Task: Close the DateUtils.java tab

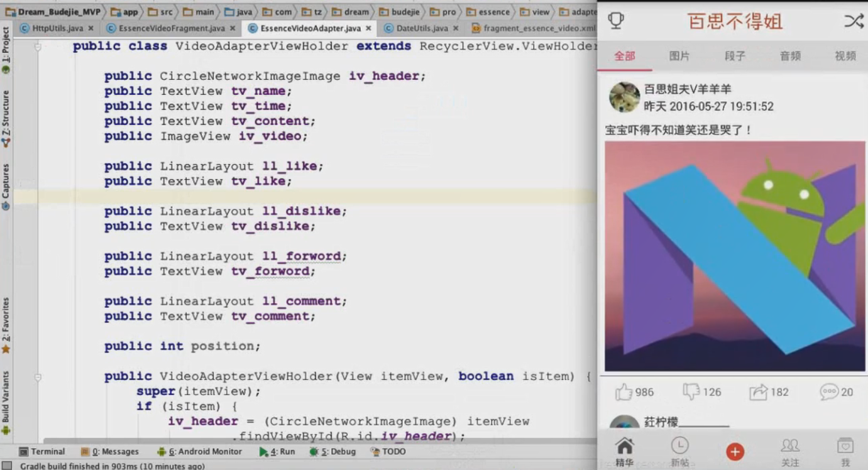Action: tap(456, 28)
